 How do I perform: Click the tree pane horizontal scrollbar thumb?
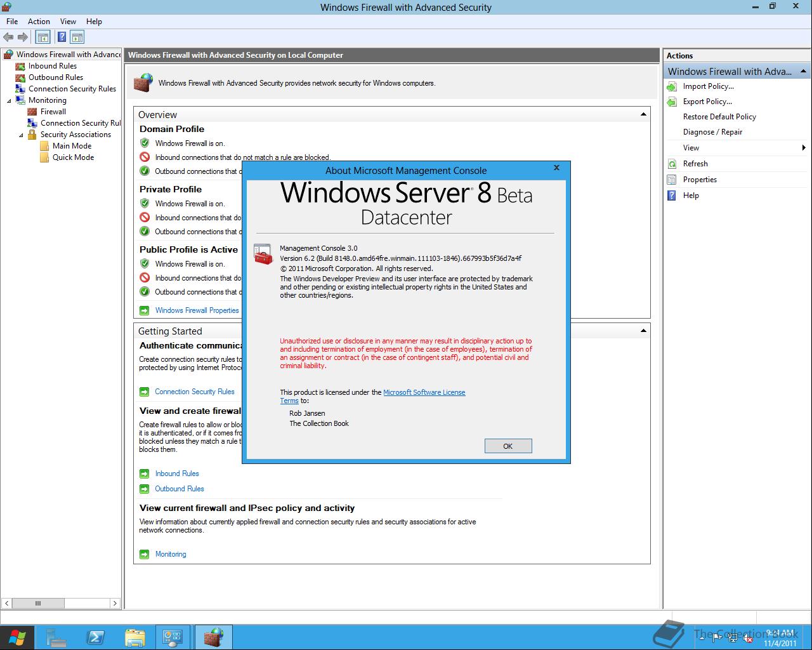click(38, 603)
